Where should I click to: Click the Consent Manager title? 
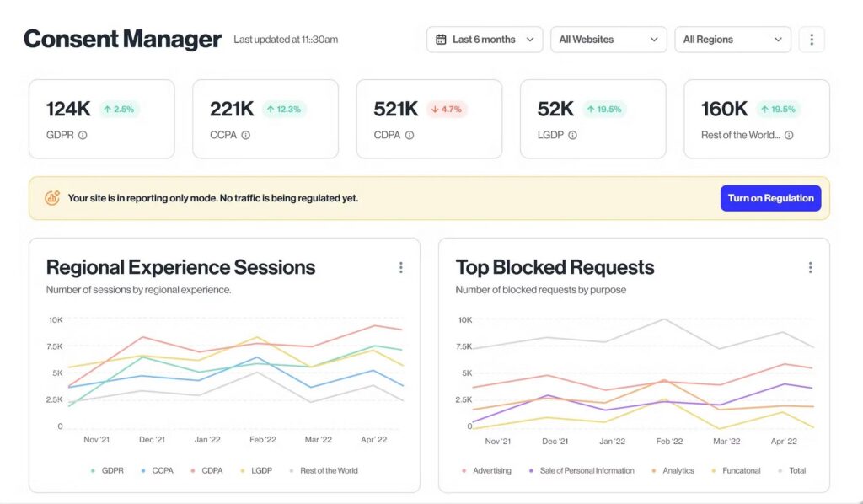coord(122,39)
